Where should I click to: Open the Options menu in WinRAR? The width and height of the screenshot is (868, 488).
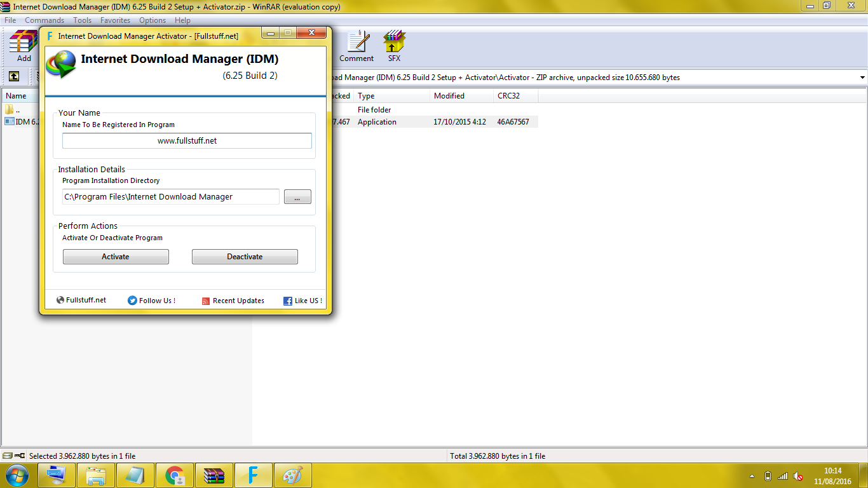coord(152,20)
